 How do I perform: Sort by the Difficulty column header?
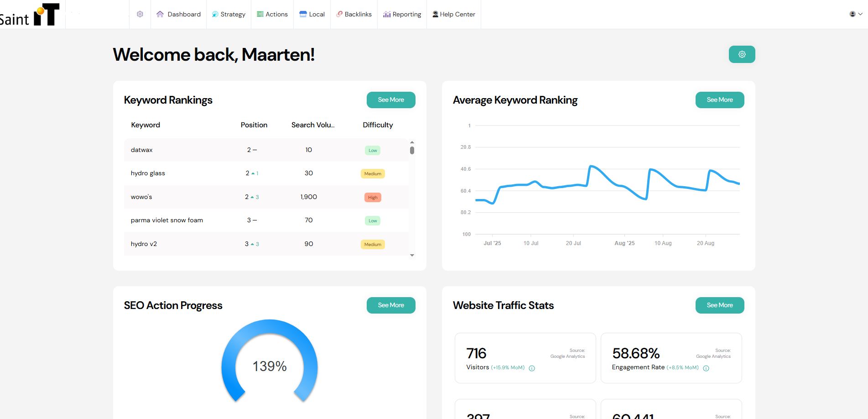click(x=378, y=125)
